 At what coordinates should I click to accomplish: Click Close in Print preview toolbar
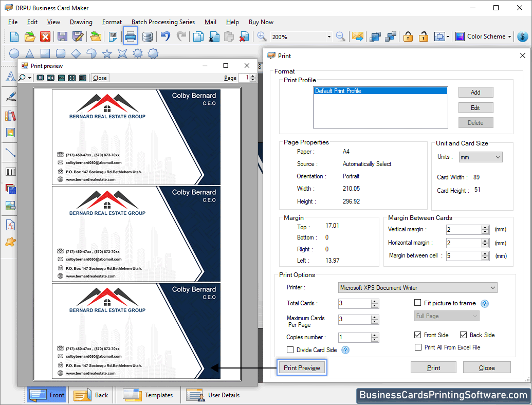coord(100,78)
